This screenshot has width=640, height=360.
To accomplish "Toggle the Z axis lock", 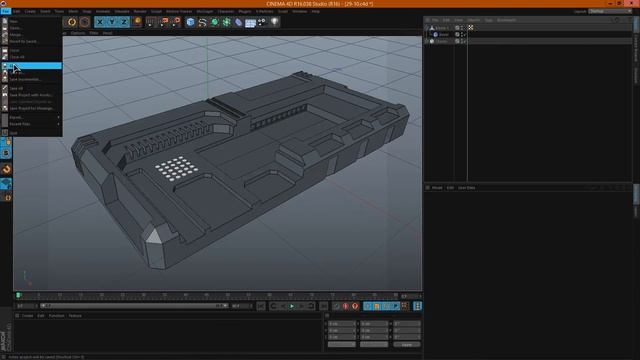I will [124, 22].
